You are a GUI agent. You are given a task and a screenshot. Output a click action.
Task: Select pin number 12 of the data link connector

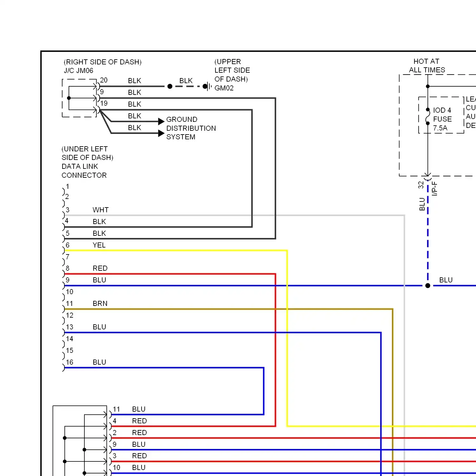[x=69, y=315]
